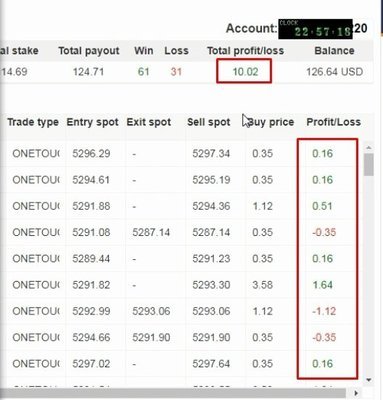Click the Sell spot column header

pos(209,122)
